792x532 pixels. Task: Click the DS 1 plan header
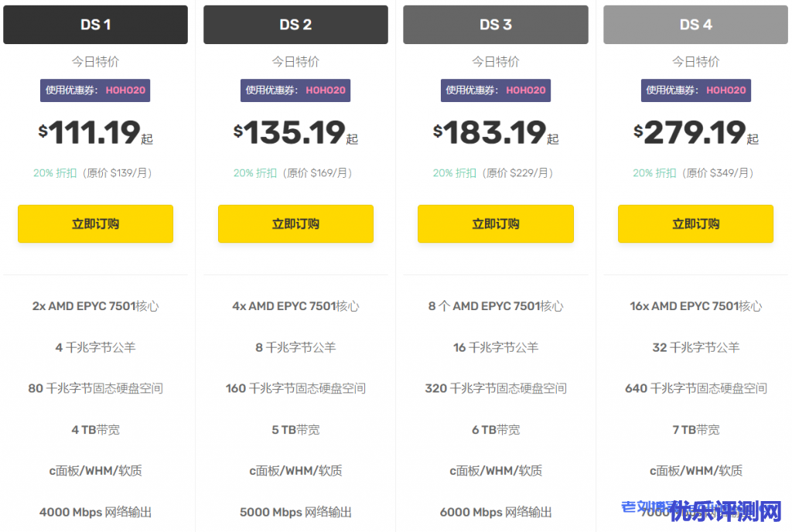[x=95, y=25]
